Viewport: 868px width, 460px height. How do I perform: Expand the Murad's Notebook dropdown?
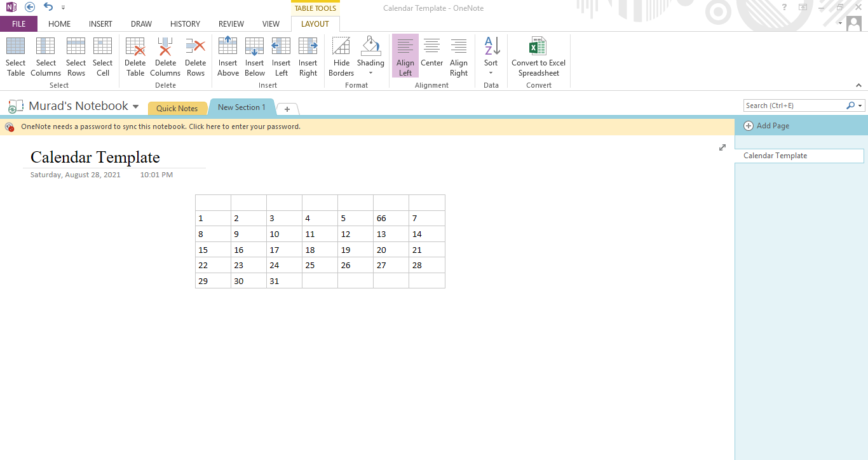[x=135, y=107]
